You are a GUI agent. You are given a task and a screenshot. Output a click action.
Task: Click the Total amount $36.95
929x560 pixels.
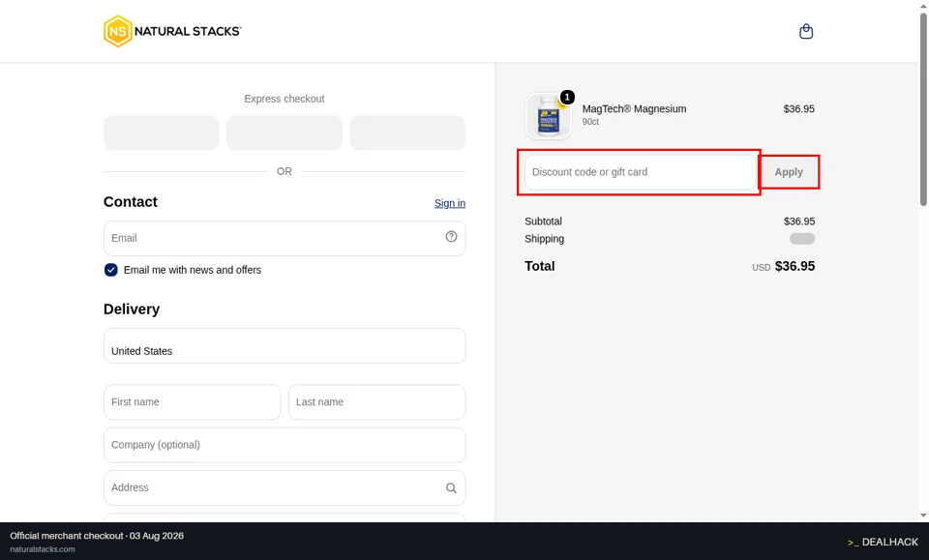794,266
